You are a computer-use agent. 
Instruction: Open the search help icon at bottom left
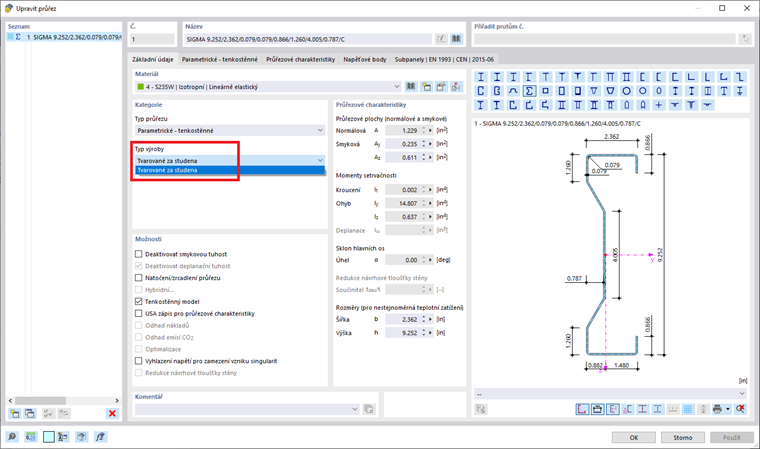pyautogui.click(x=12, y=437)
